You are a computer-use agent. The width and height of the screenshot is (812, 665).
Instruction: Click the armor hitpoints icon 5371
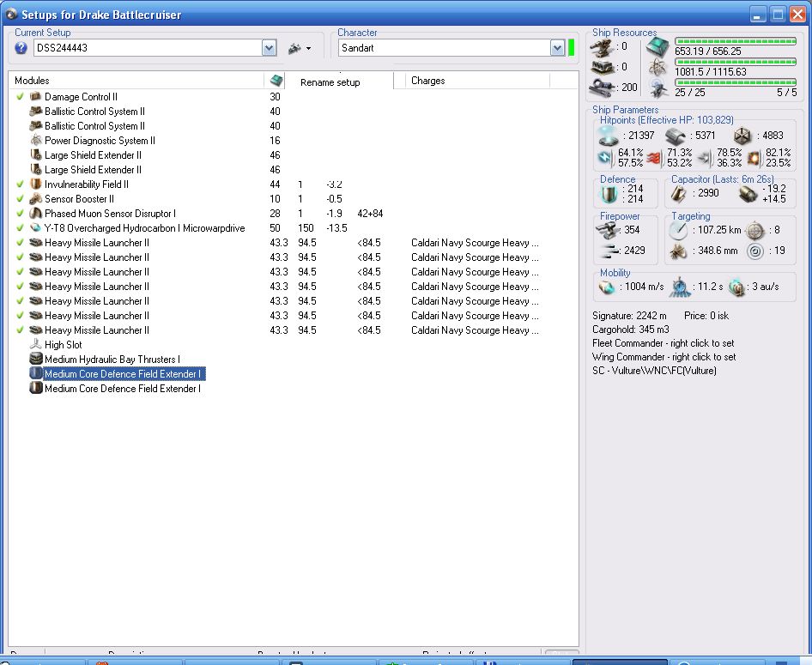tap(676, 136)
